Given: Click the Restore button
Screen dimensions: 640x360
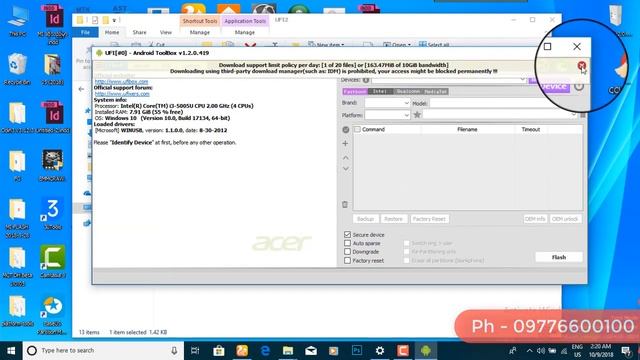Looking at the screenshot, I should click(393, 219).
